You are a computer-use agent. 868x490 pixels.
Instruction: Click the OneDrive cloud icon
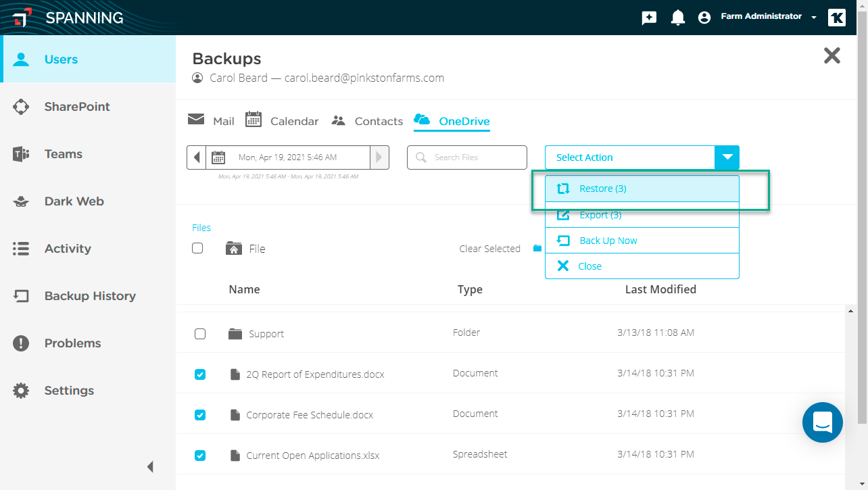click(422, 120)
